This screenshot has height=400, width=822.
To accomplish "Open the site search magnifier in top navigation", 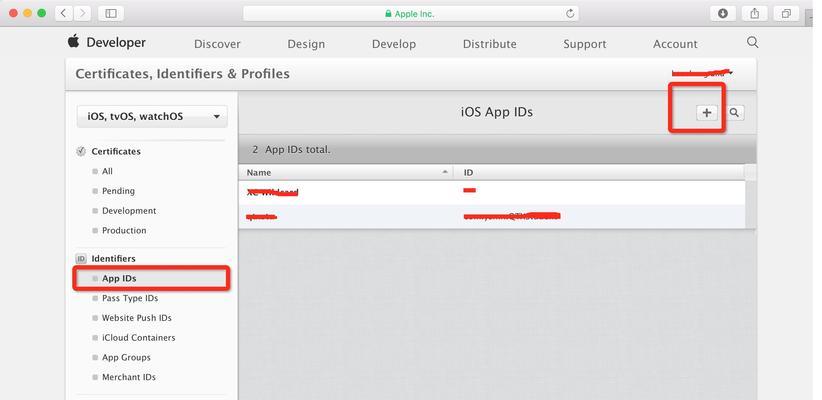I will tap(752, 42).
